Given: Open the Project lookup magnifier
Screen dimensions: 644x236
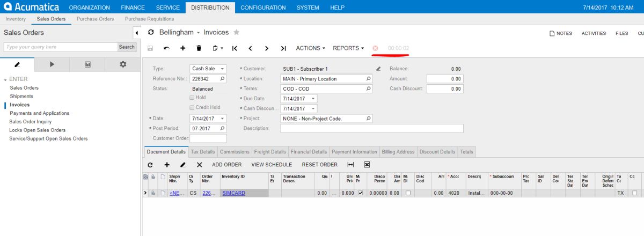Looking at the screenshot, I should click(x=369, y=119).
